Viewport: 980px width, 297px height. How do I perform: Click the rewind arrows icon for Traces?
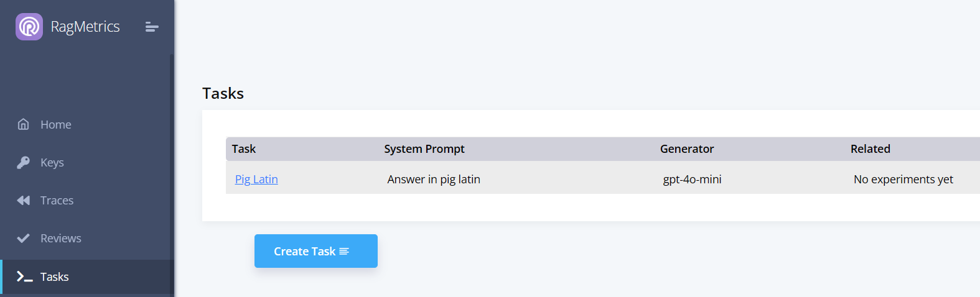(24, 200)
